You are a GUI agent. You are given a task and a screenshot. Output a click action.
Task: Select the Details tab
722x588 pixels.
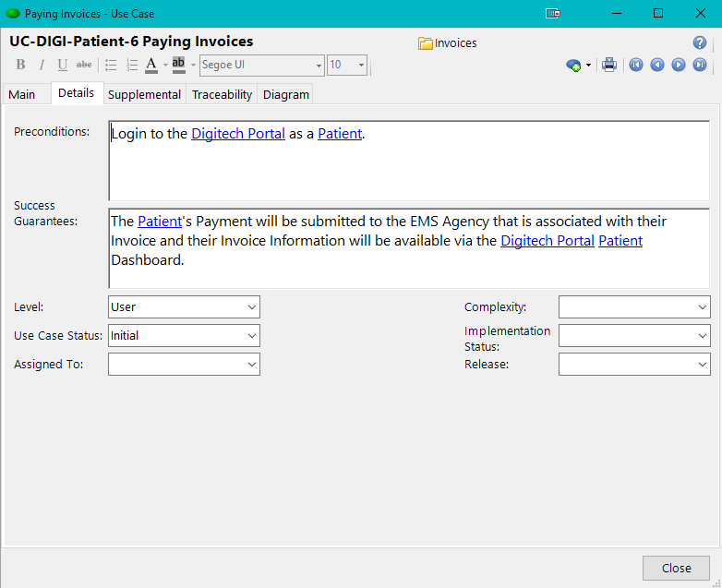76,93
